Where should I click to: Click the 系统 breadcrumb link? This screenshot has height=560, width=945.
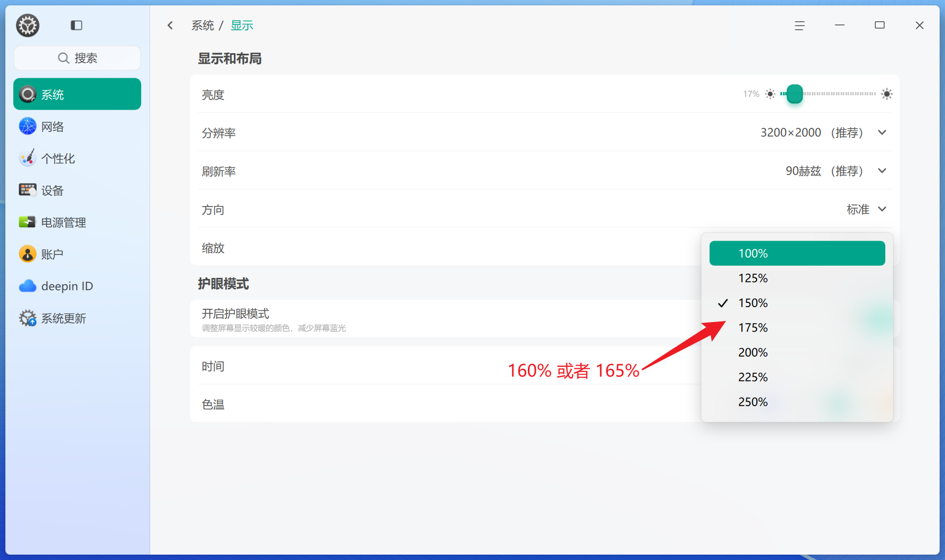[x=202, y=26]
